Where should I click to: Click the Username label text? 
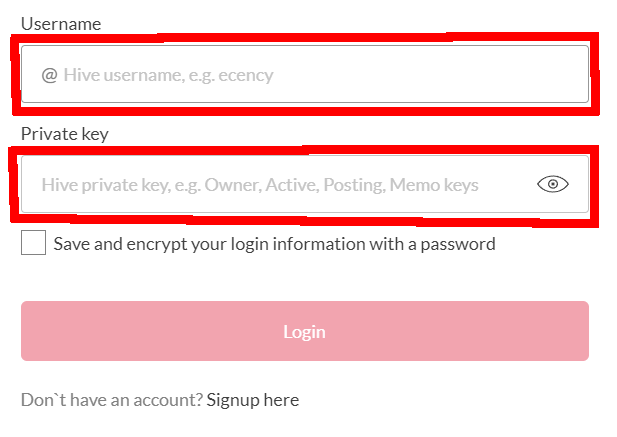point(61,24)
